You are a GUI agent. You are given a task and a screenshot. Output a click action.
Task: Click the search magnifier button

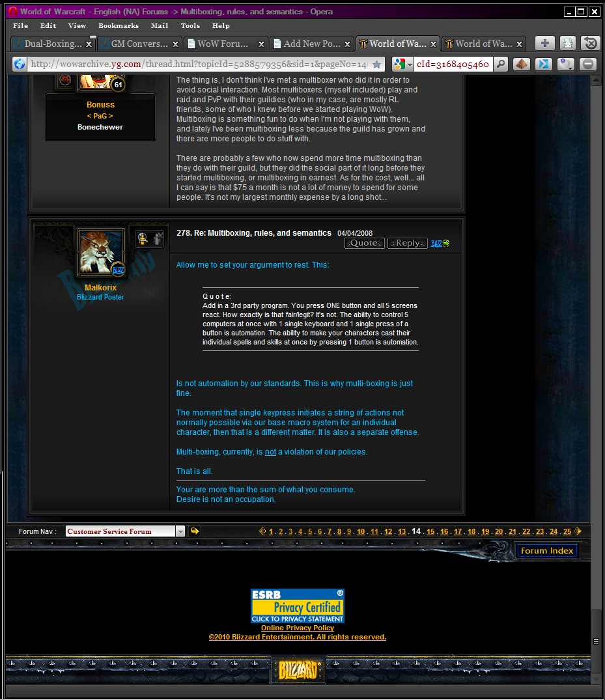click(x=501, y=64)
